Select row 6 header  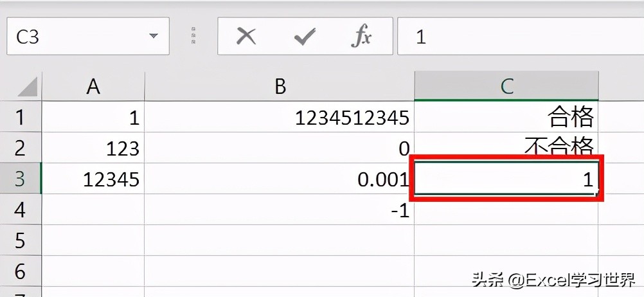tap(21, 271)
